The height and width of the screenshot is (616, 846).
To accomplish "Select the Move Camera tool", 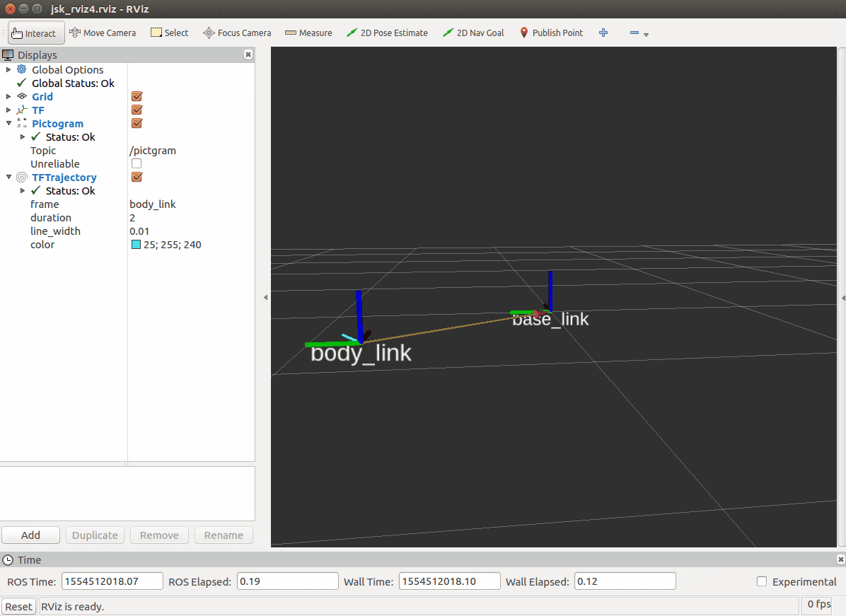I will [x=103, y=33].
